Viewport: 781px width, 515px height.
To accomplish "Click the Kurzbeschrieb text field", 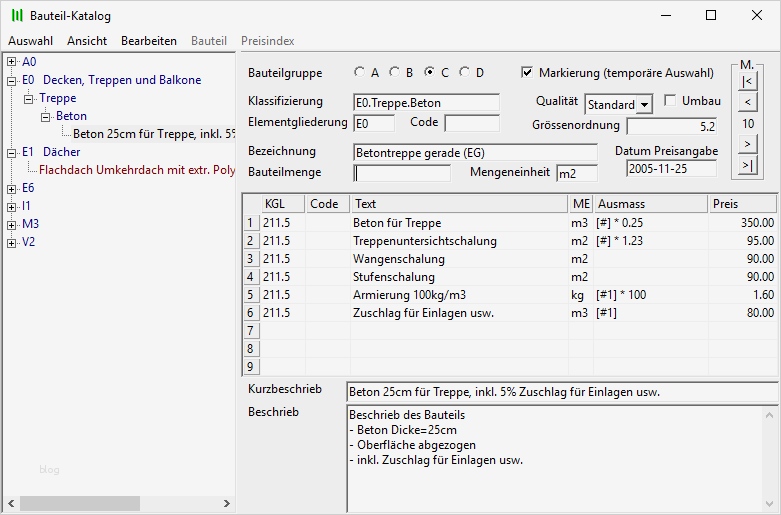I will click(x=563, y=392).
